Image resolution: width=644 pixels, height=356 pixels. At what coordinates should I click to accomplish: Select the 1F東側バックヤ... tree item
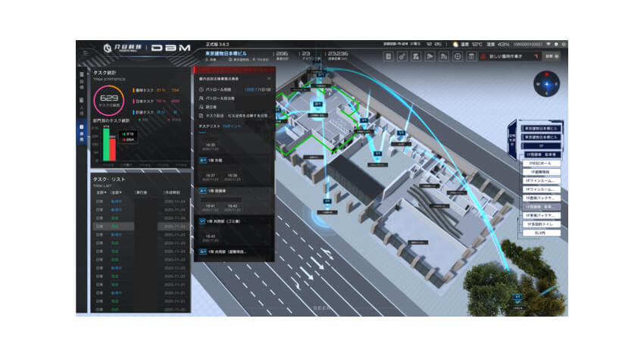point(541,216)
